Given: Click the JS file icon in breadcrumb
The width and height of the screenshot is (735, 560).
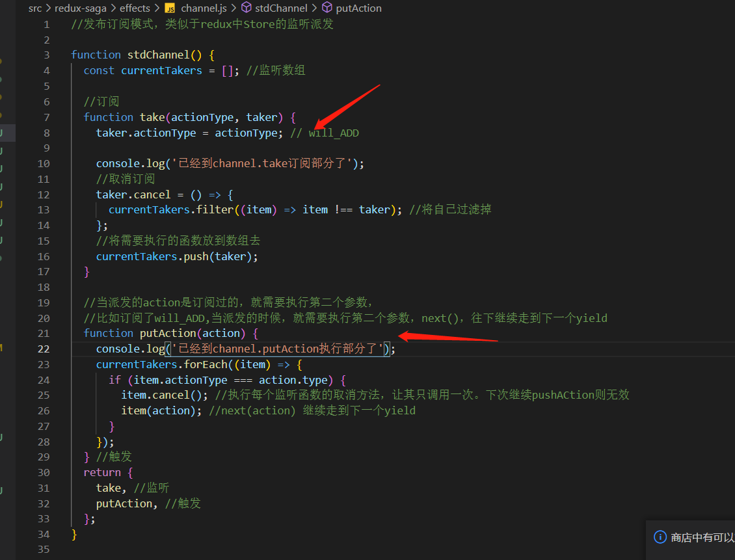Looking at the screenshot, I should [170, 8].
